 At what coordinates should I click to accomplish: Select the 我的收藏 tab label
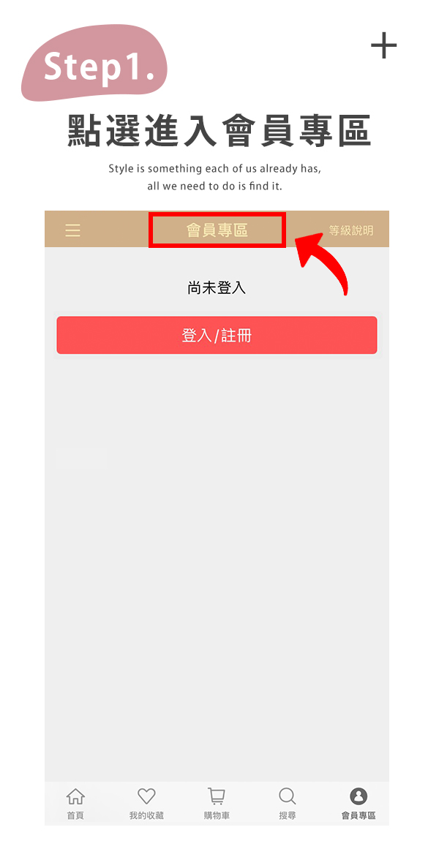tap(146, 815)
